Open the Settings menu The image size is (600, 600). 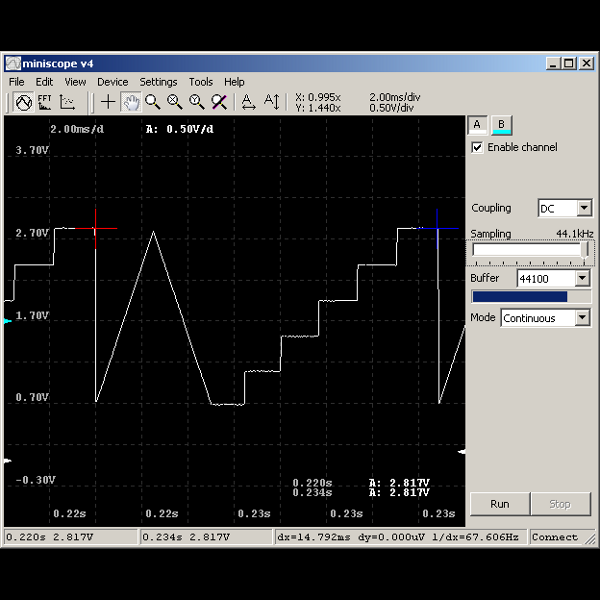(x=158, y=82)
